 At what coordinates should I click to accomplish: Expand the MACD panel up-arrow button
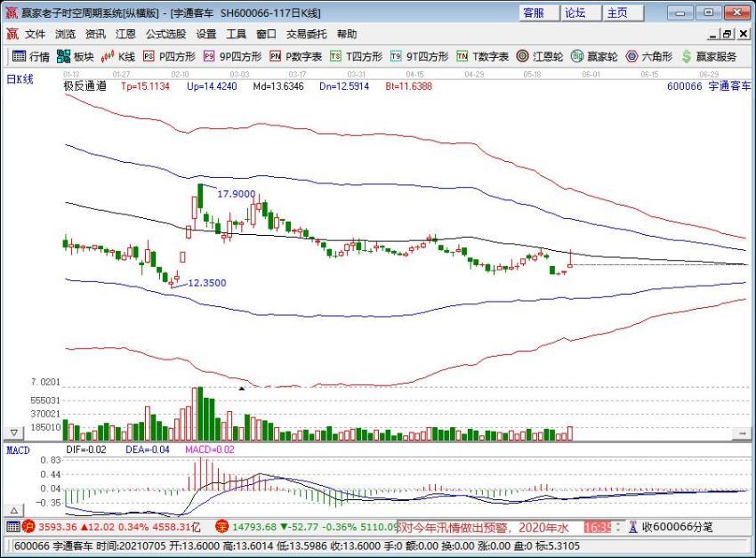13,510
